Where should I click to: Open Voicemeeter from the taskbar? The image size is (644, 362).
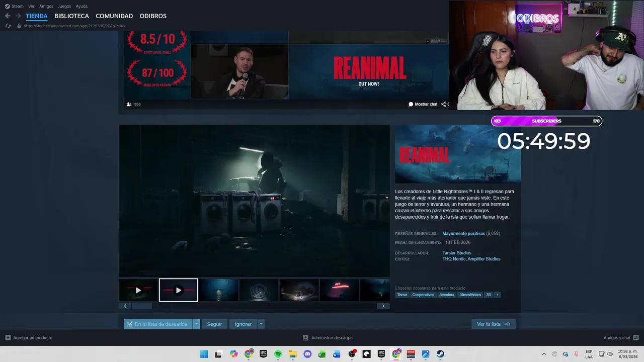pyautogui.click(x=411, y=354)
